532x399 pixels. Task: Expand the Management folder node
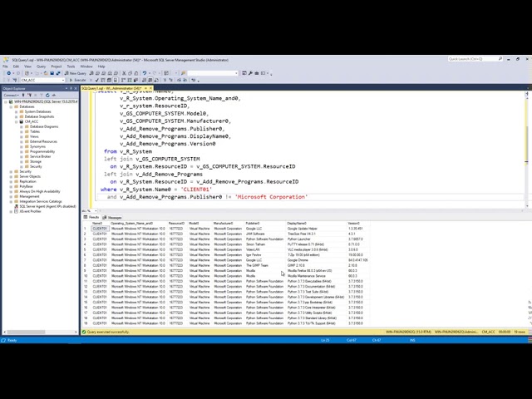tap(11, 196)
